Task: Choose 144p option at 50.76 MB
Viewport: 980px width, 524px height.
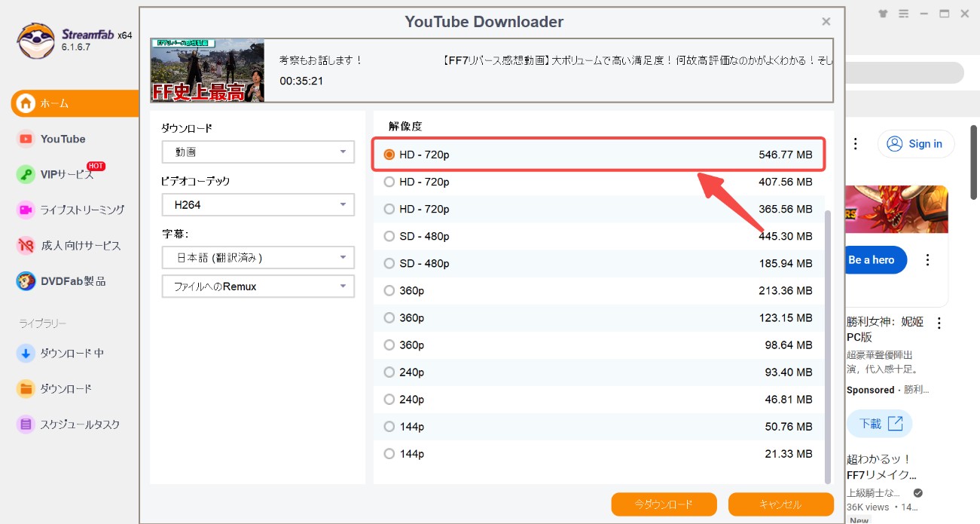Action: point(599,426)
